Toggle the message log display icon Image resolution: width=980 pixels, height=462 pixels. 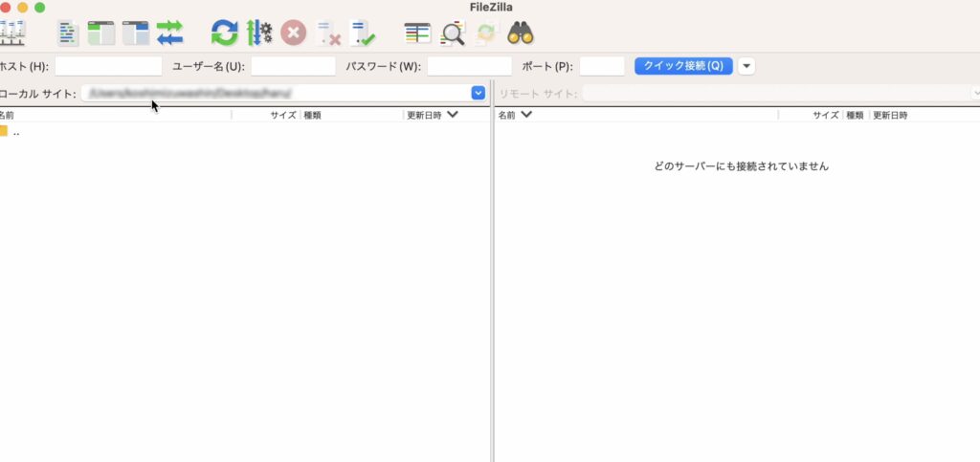click(67, 33)
